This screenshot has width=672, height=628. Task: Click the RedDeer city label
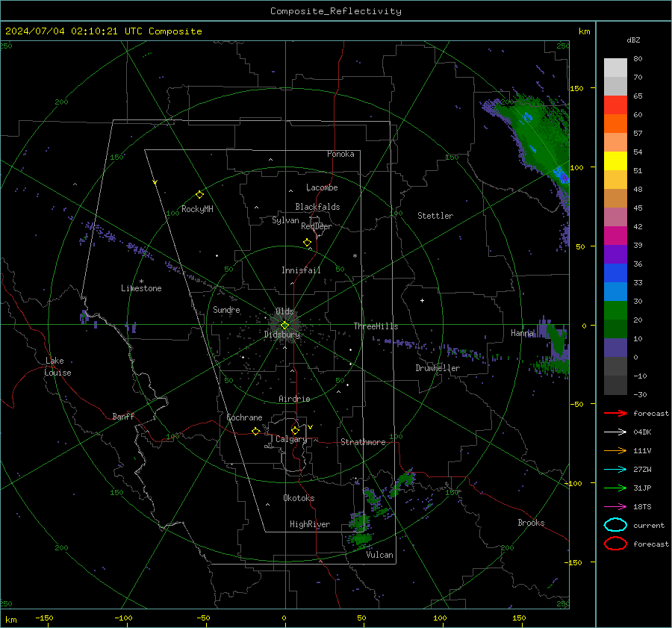317,226
